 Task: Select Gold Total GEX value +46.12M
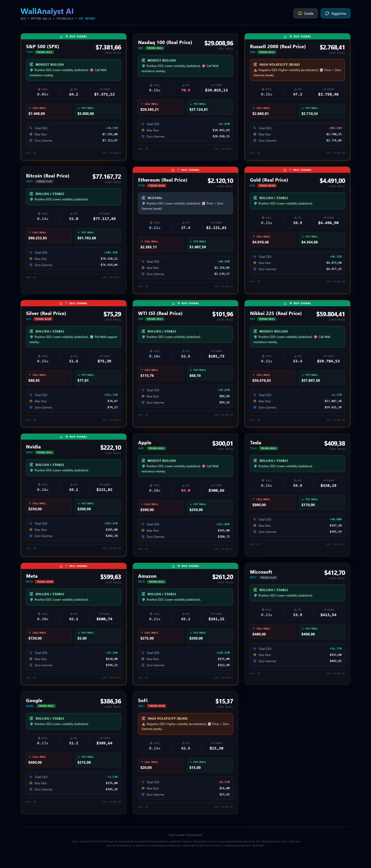[x=336, y=257]
